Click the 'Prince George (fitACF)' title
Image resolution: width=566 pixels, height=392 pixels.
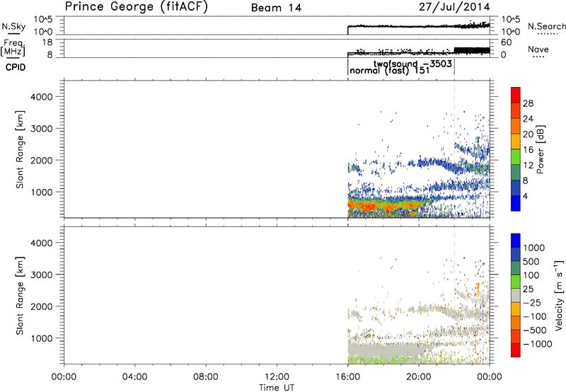(x=136, y=7)
